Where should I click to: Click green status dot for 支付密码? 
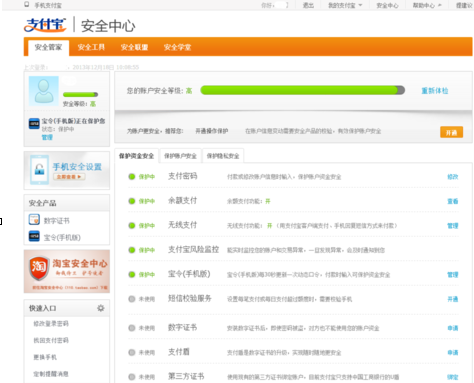point(132,177)
